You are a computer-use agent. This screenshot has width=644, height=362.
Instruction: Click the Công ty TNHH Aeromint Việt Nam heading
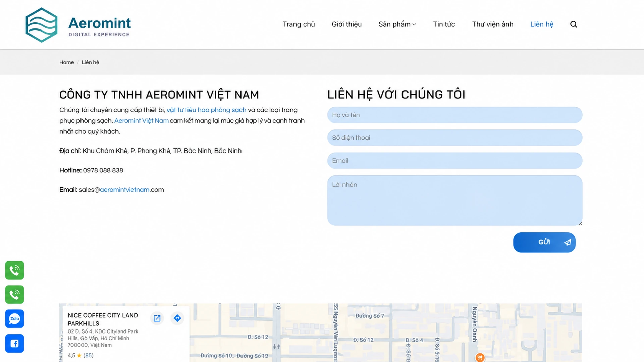159,95
